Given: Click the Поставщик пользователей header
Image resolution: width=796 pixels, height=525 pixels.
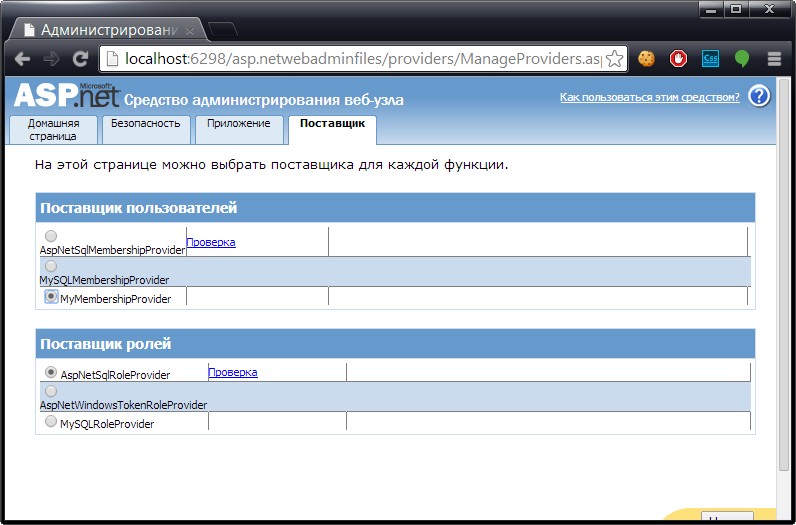Looking at the screenshot, I should [x=395, y=208].
